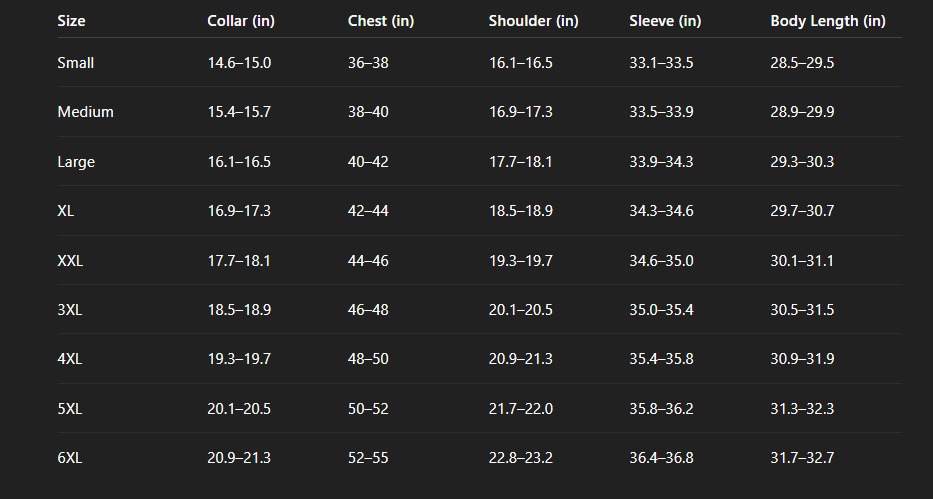The height and width of the screenshot is (499, 933).
Task: Click the Body Length (in) column header
Action: pyautogui.click(x=827, y=21)
